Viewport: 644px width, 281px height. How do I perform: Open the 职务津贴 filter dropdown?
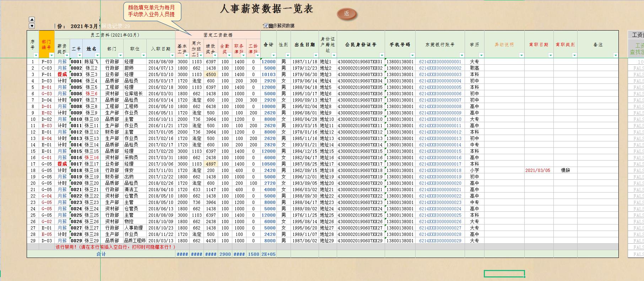coord(243,55)
